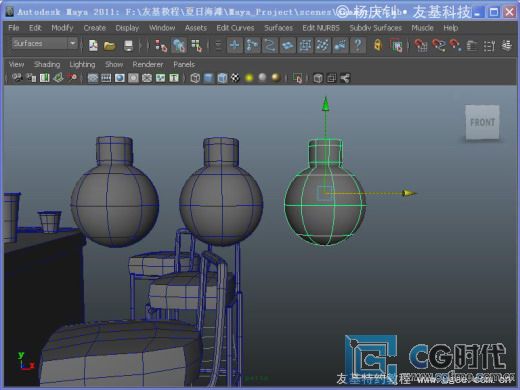The height and width of the screenshot is (390, 520).
Task: Open the Surfaces menu set dropdown
Action: click(x=44, y=43)
